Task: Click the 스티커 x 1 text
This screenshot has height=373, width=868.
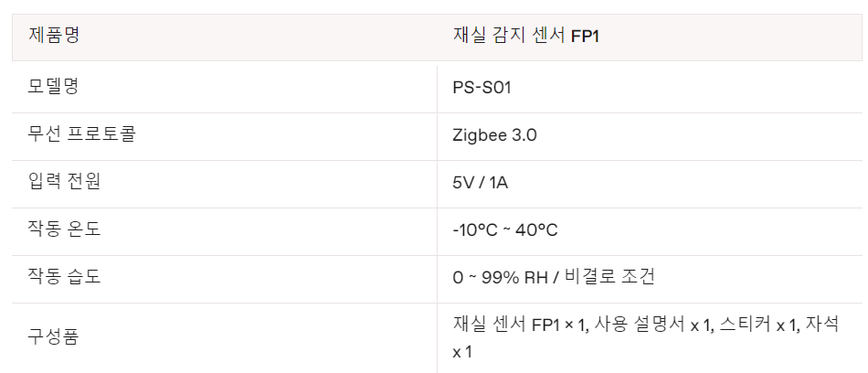Action: click(757, 325)
